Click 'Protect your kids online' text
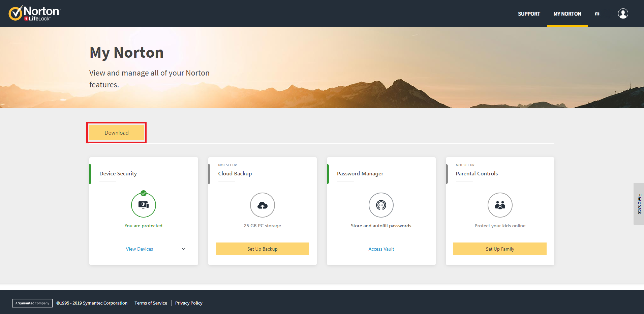This screenshot has height=314, width=644. tap(500, 226)
